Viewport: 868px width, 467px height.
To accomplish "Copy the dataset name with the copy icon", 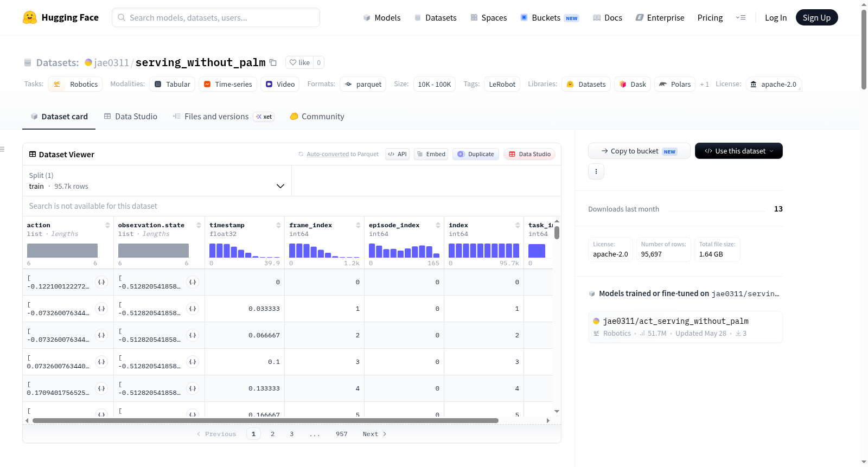I will 273,62.
